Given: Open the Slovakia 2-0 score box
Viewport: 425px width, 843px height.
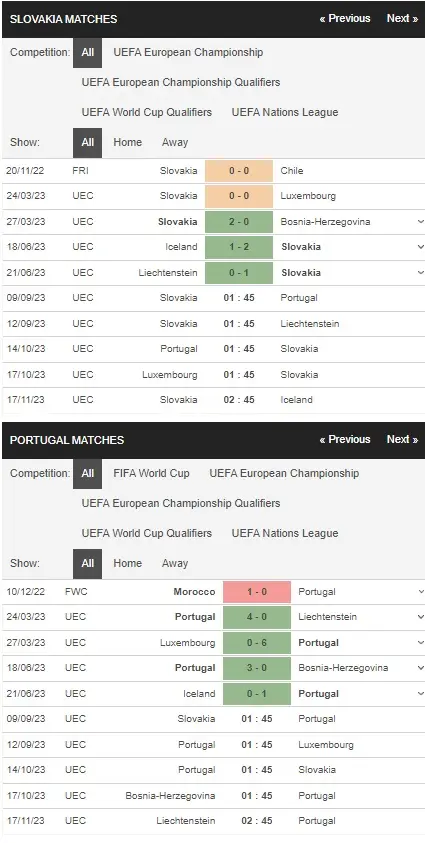Looking at the screenshot, I should point(239,222).
